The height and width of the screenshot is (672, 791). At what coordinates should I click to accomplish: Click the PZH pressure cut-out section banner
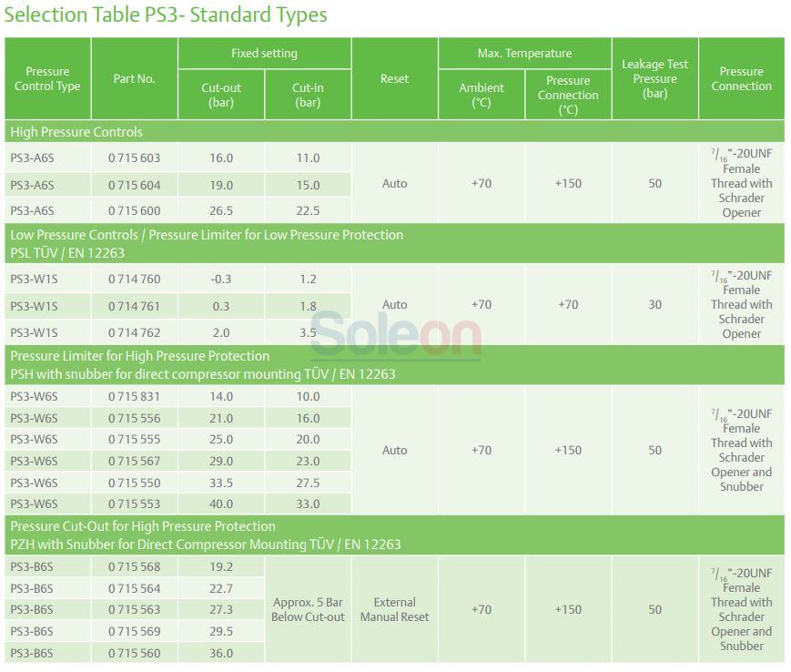click(394, 535)
